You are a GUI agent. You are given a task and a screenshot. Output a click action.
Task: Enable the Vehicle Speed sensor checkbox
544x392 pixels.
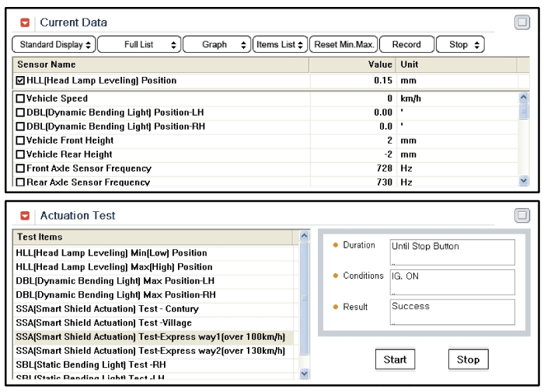[x=21, y=99]
